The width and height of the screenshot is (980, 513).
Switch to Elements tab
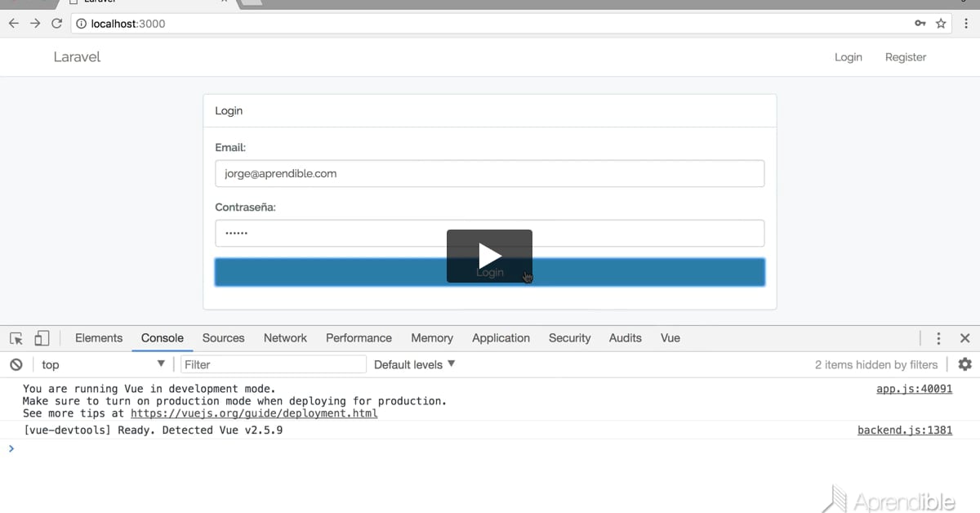(99, 338)
